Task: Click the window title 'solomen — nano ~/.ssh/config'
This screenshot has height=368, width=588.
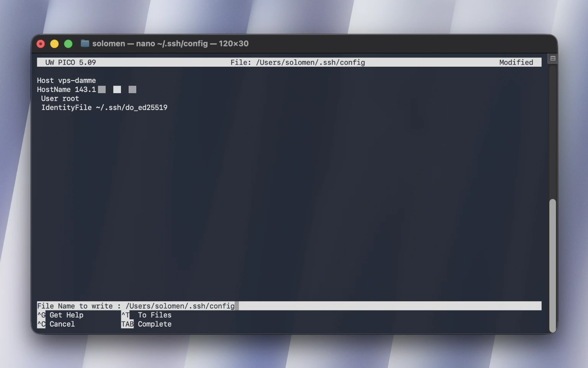Action: [150, 43]
